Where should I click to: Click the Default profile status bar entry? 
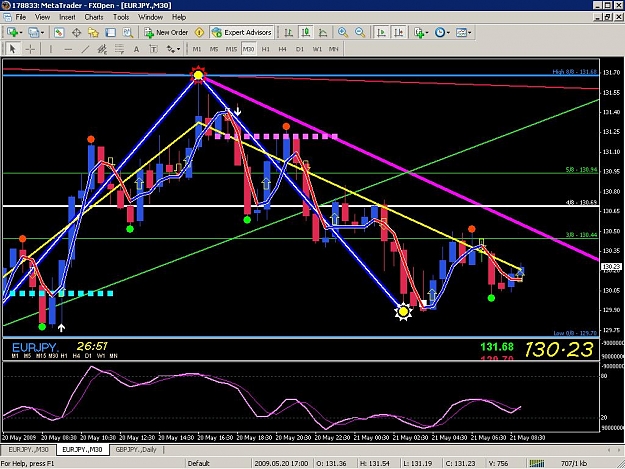[x=199, y=463]
